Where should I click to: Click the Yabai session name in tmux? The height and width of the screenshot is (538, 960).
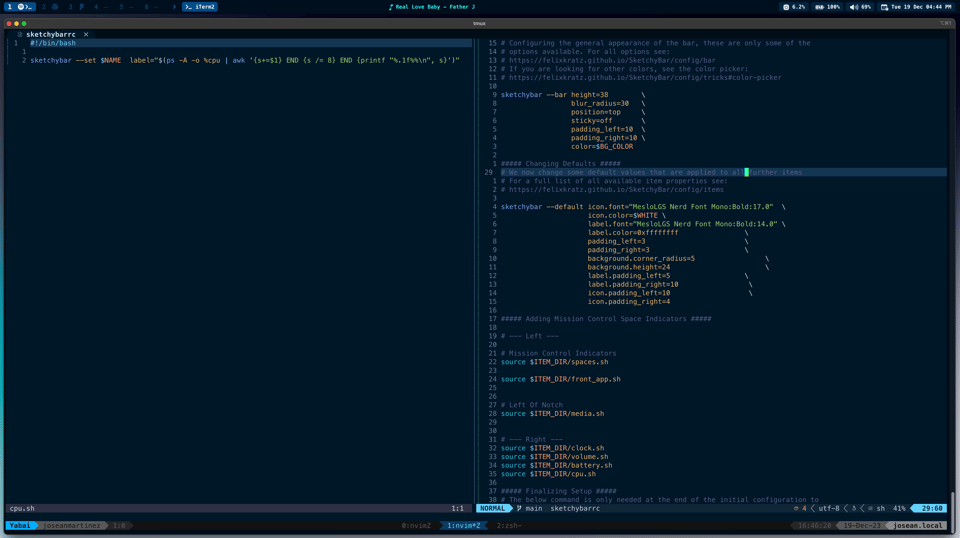tap(20, 525)
